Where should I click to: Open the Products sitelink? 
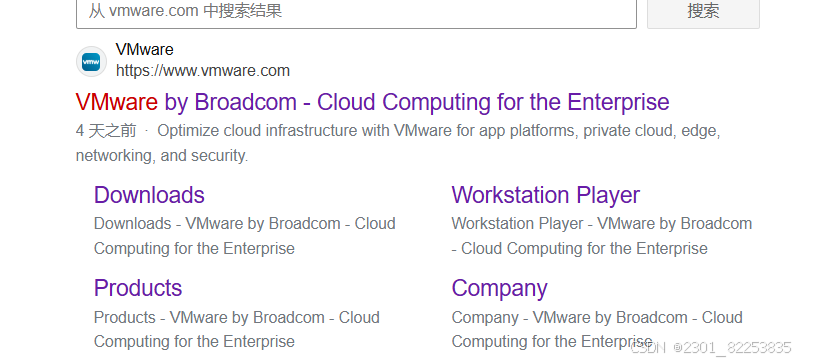tap(138, 287)
